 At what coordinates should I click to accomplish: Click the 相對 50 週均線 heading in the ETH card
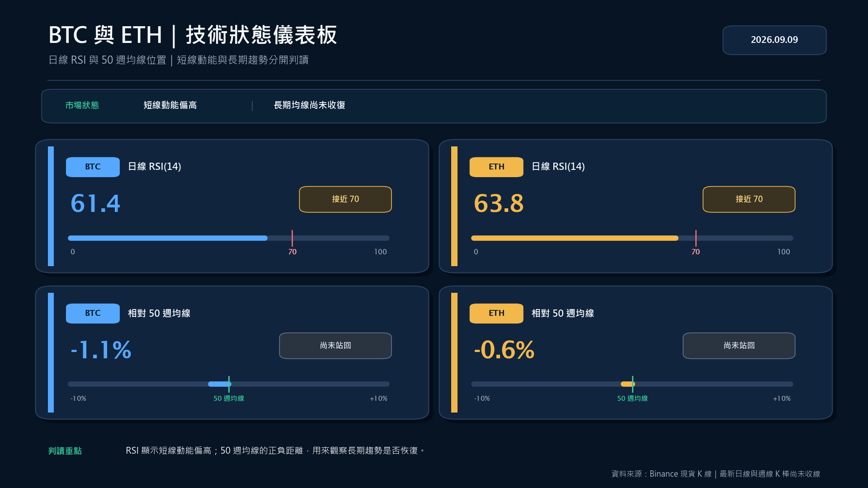coord(563,313)
